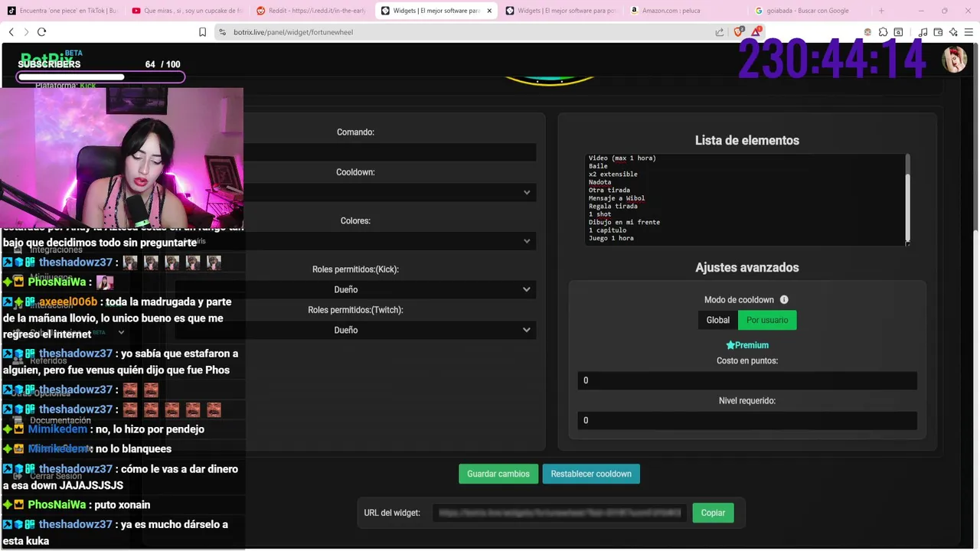
Task: Open a new browser tab
Action: (881, 11)
